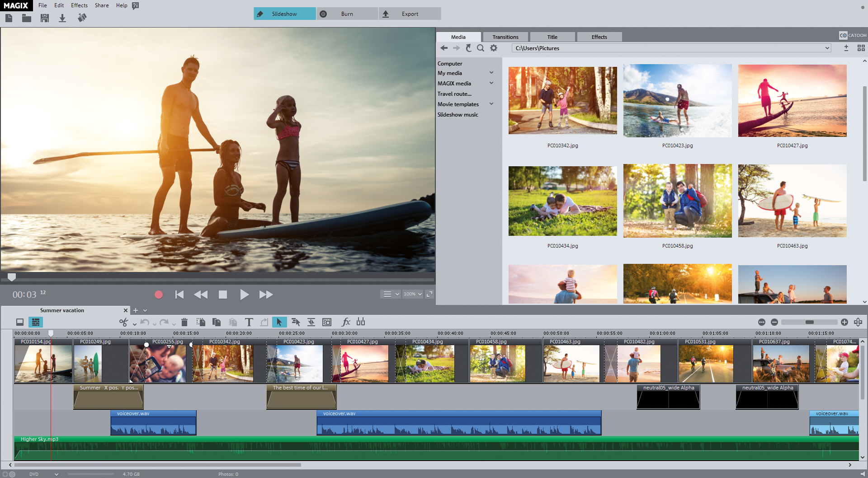Click the Burn button
The height and width of the screenshot is (478, 868).
coord(347,14)
